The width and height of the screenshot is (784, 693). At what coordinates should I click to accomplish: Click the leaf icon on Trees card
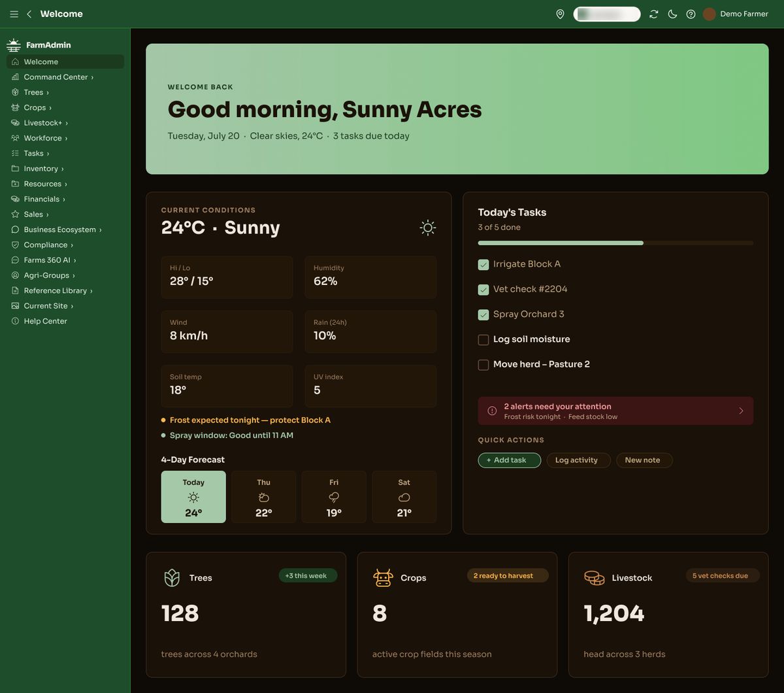(x=172, y=577)
